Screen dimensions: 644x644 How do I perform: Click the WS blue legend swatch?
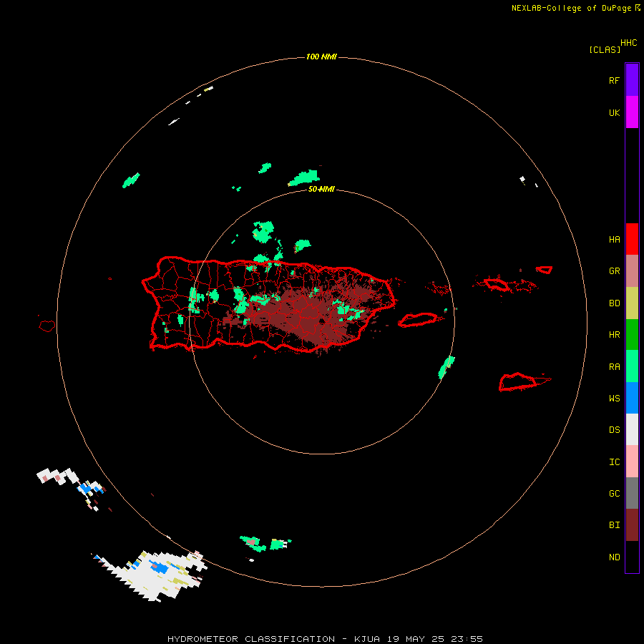(632, 398)
